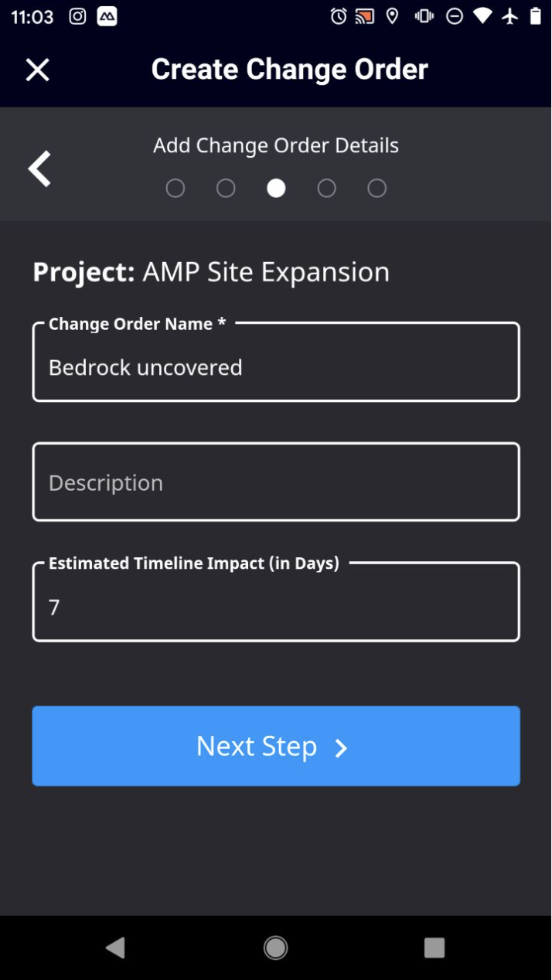Open recent apps with square button
The image size is (552, 980).
[434, 948]
